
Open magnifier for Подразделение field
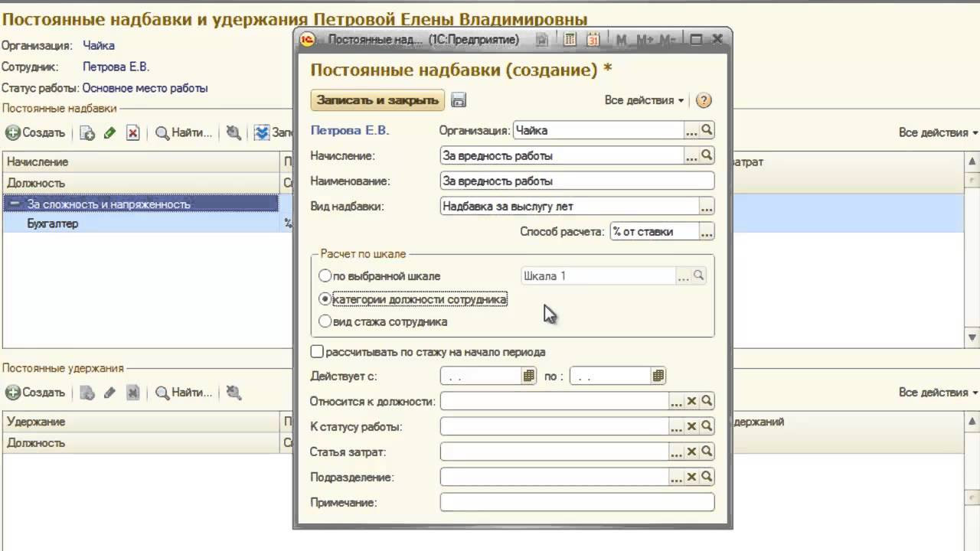click(x=707, y=477)
